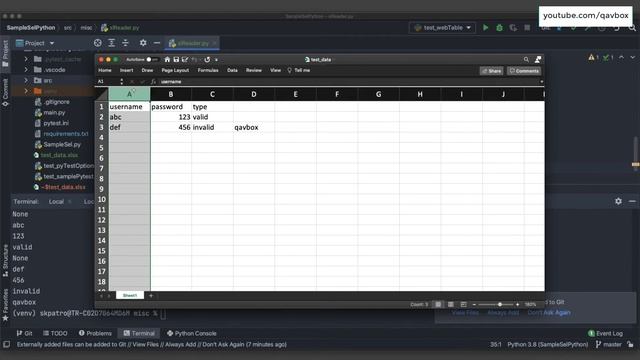This screenshot has height=360, width=640.
Task: Open the Formulas ribbon tab
Action: coord(208,70)
